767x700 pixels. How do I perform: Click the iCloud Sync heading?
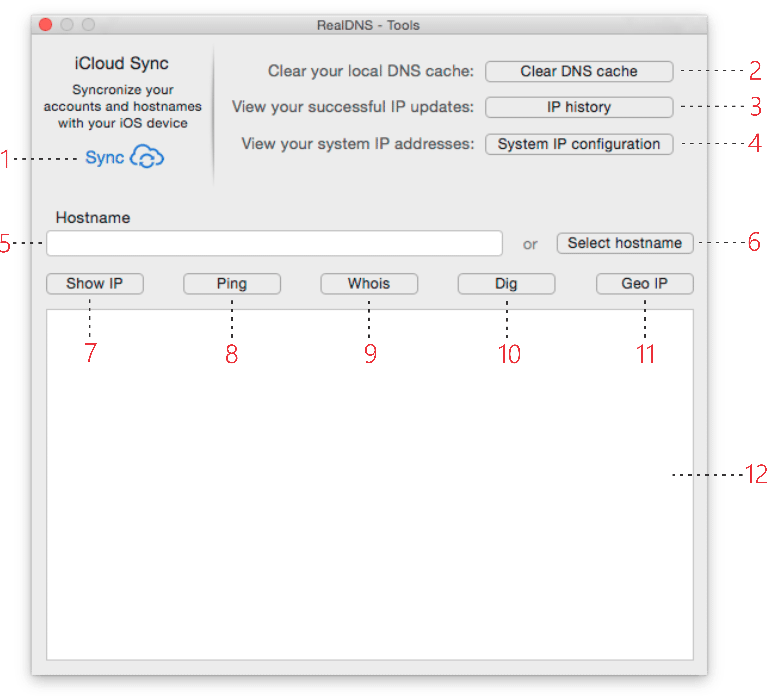[121, 64]
